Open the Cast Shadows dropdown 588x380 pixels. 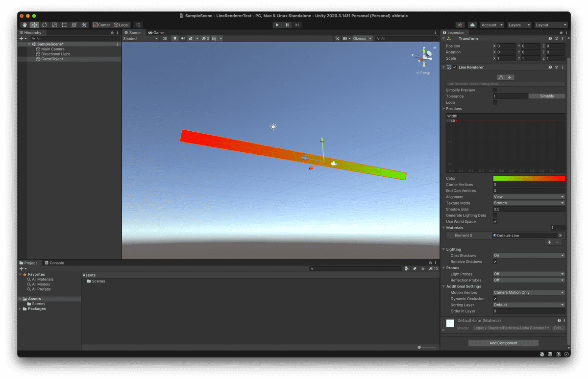(529, 256)
